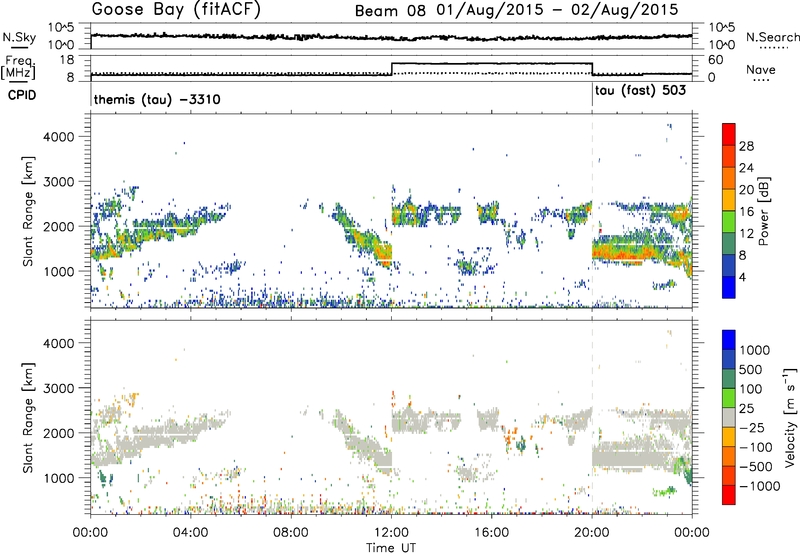Pick the yellow 16–20 dB Power colorbar segment
The image size is (800, 554).
click(729, 200)
